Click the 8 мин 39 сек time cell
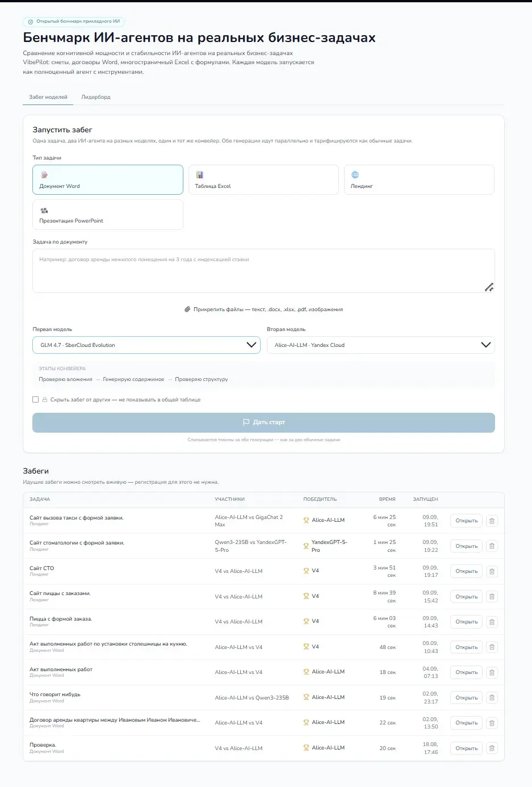Screen dimensions: 532x787 [384, 597]
